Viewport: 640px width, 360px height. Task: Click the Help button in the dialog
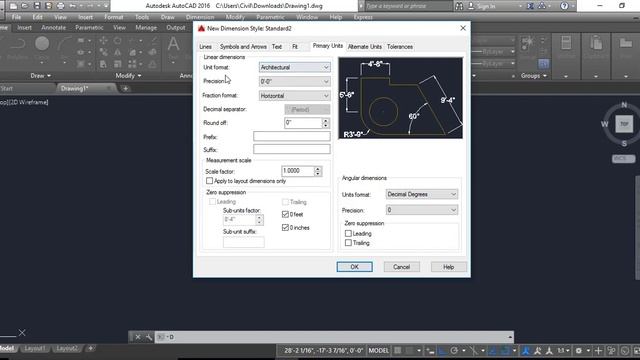(x=449, y=267)
